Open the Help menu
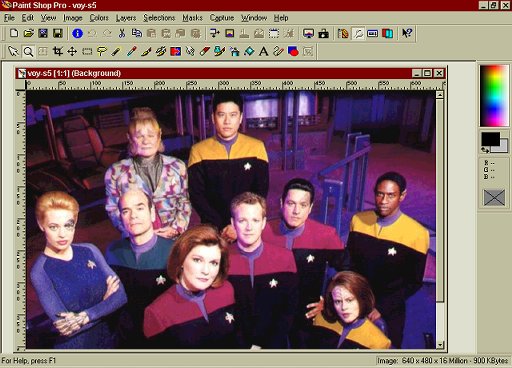 pos(281,18)
